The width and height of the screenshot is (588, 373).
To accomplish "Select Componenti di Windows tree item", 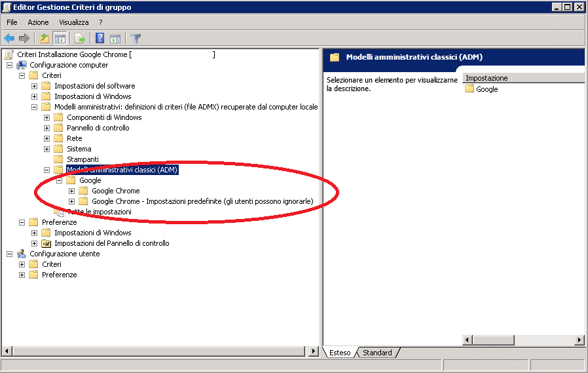I will tap(104, 117).
